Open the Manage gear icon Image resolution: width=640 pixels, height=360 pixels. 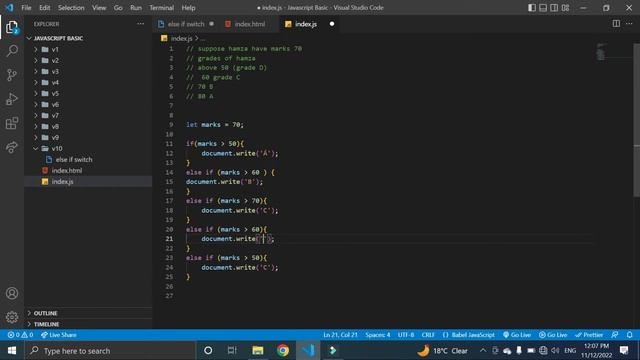[x=12, y=317]
